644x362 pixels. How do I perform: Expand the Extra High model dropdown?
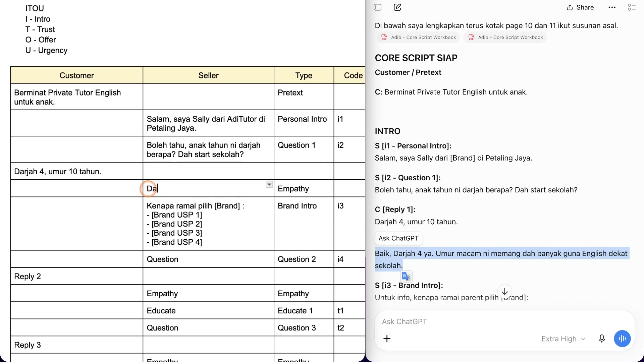point(563,339)
